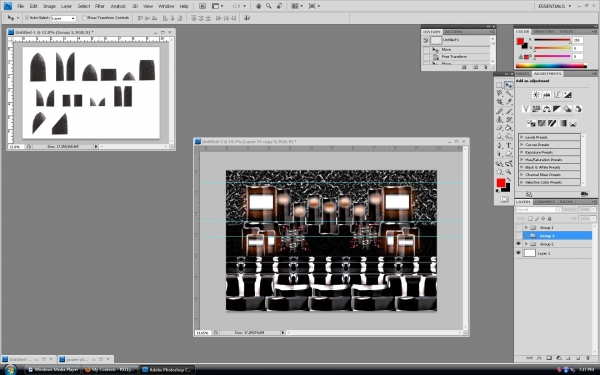Toggle lock all in Layers panel
Screen dimensions: 600x375
[549, 218]
